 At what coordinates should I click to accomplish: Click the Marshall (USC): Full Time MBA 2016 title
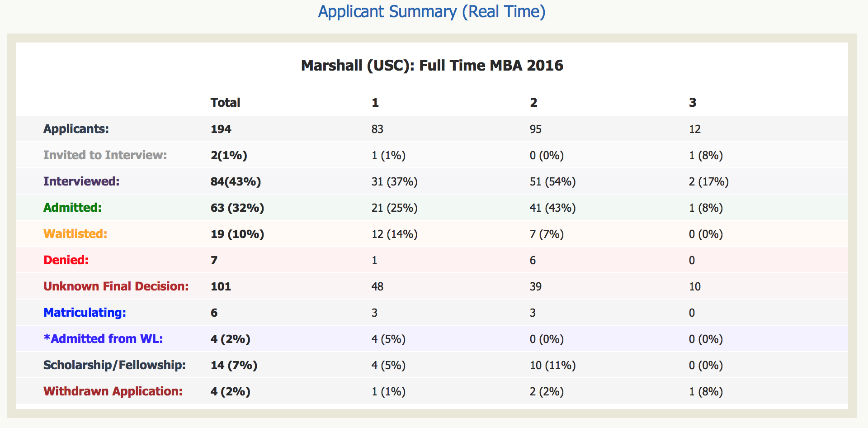[432, 66]
